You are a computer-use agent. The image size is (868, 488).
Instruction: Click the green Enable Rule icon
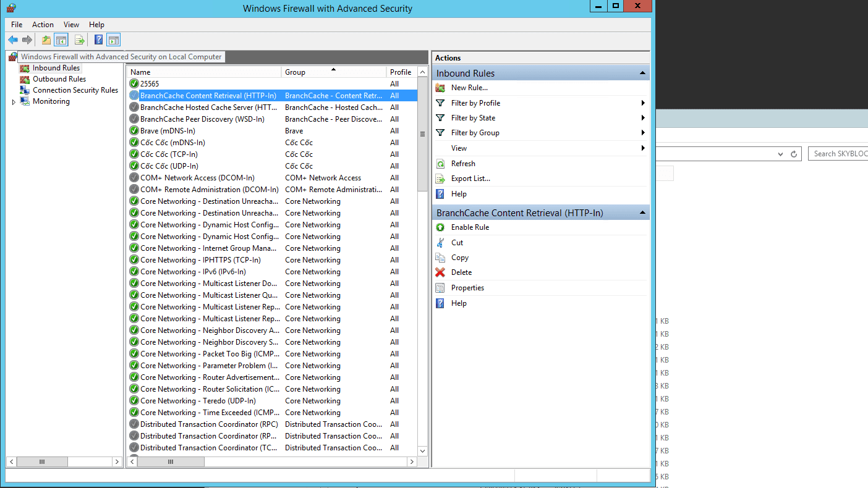tap(440, 227)
